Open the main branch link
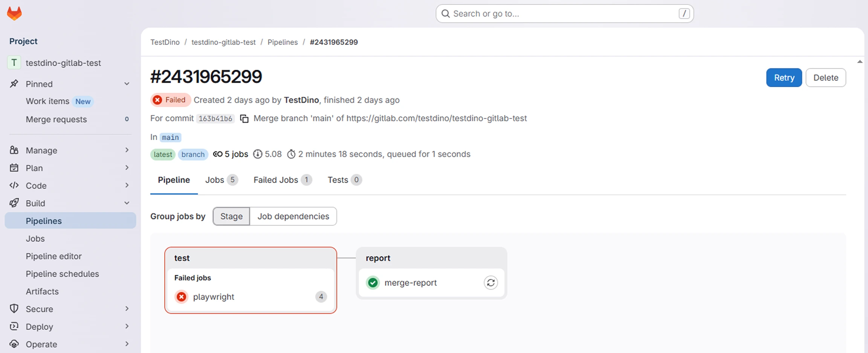868x353 pixels. pyautogui.click(x=170, y=137)
